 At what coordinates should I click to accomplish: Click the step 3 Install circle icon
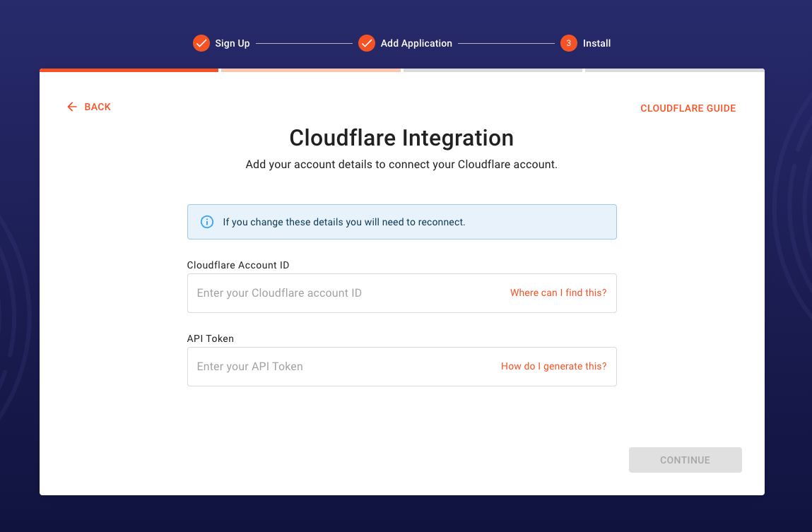click(569, 44)
